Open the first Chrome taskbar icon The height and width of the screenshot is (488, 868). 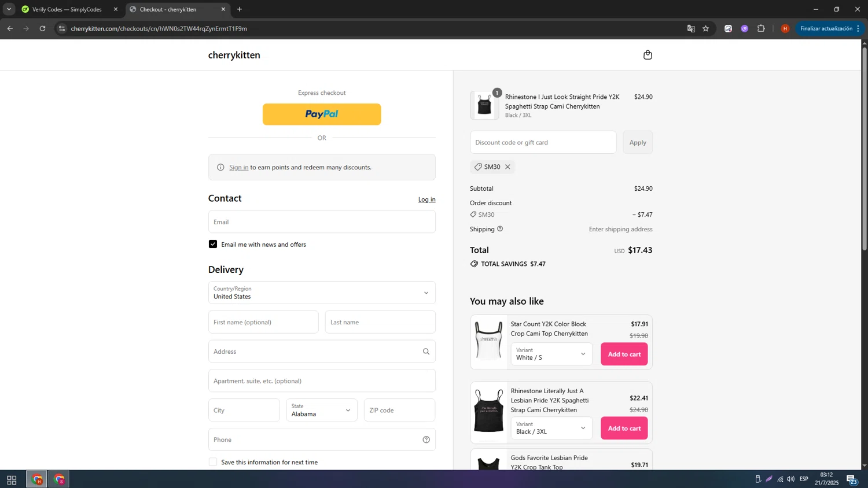tap(37, 480)
